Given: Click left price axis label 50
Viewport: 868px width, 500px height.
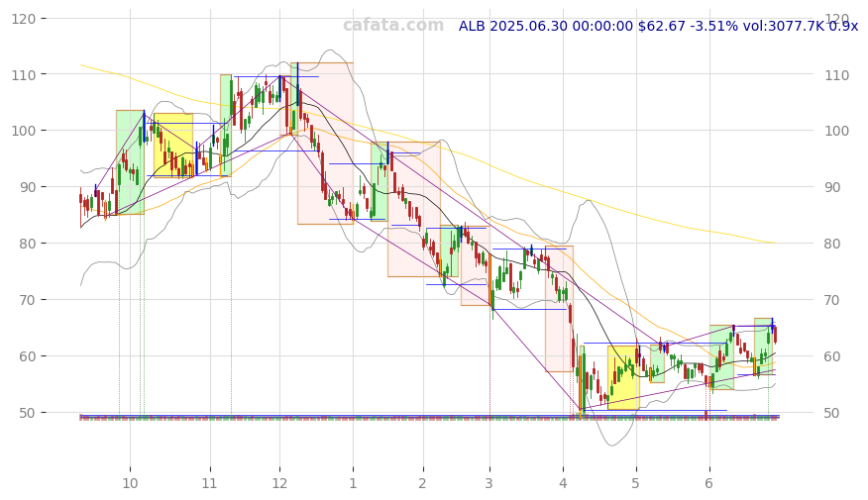Looking at the screenshot, I should click(27, 413).
